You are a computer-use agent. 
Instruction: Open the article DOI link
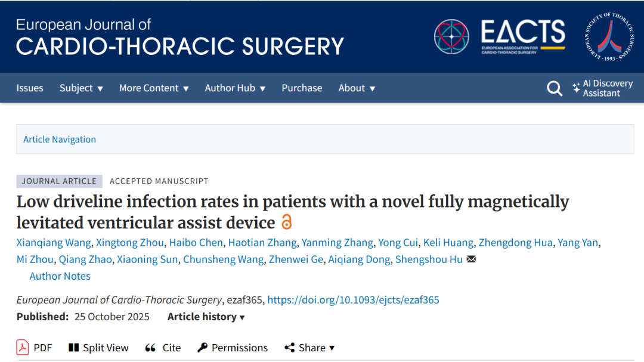[x=353, y=300]
